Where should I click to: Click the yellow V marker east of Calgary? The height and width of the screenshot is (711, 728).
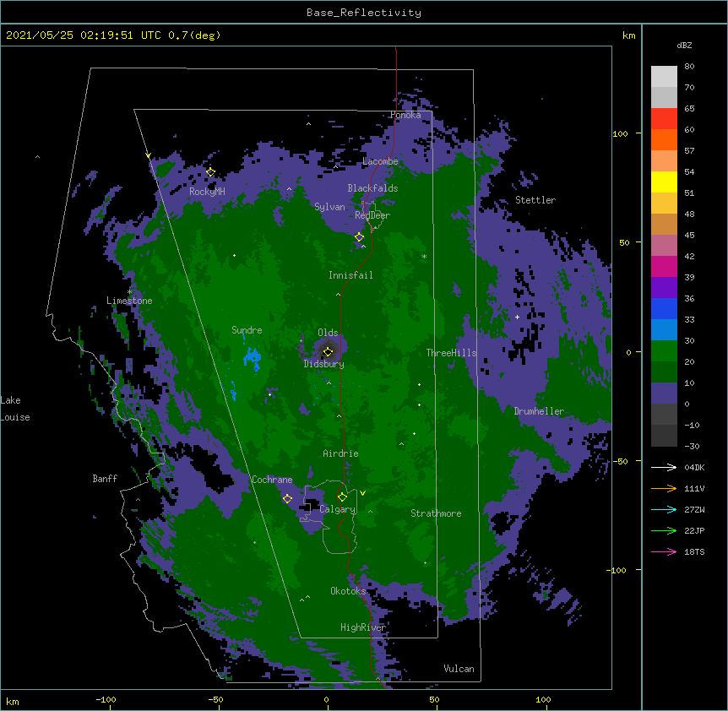coord(362,493)
